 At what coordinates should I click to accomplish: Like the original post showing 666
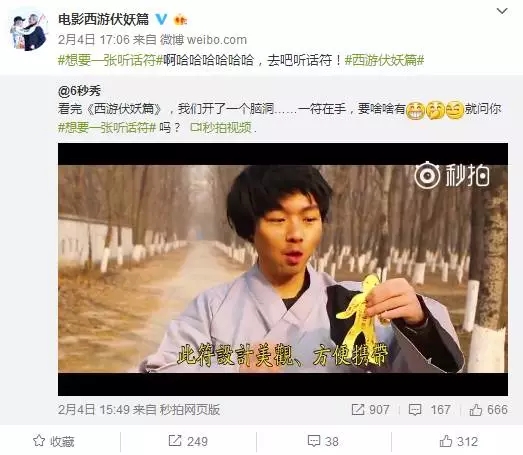(x=476, y=409)
